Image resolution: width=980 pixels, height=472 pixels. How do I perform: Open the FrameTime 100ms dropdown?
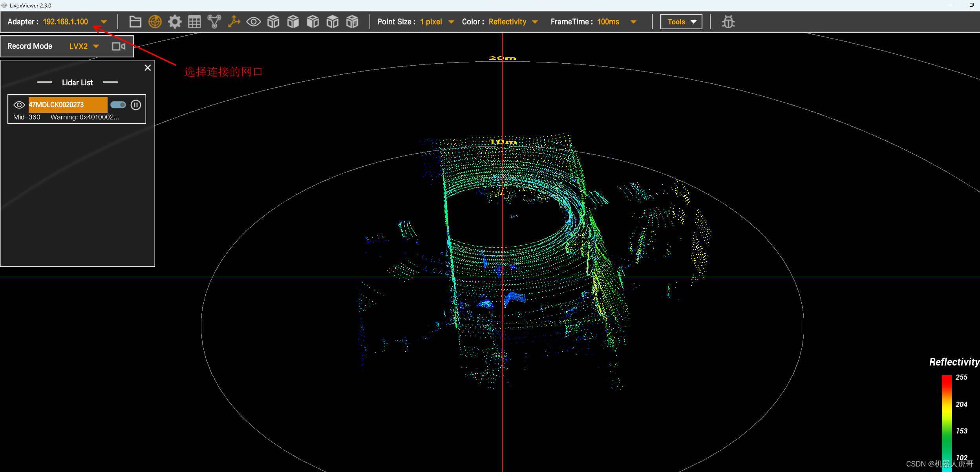coord(633,22)
